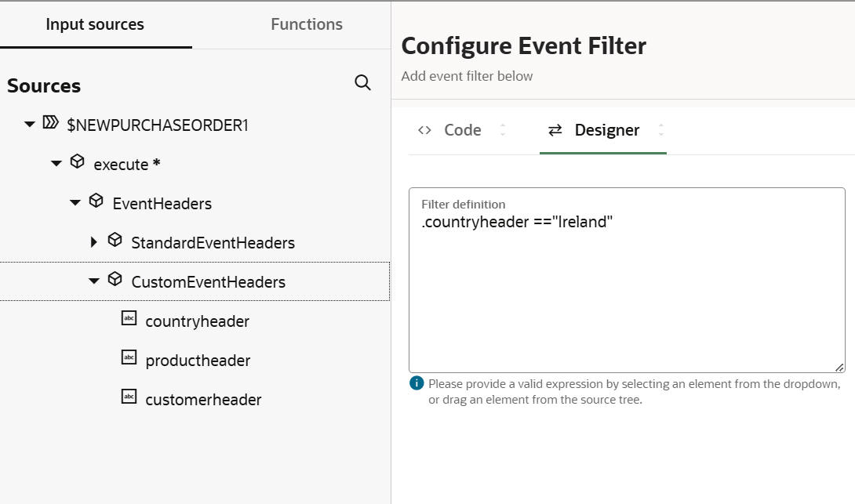Click the abc icon next to productheader

pyautogui.click(x=129, y=357)
